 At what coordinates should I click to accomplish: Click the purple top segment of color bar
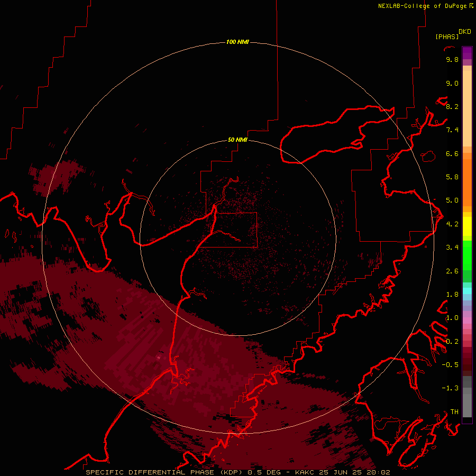tap(467, 53)
